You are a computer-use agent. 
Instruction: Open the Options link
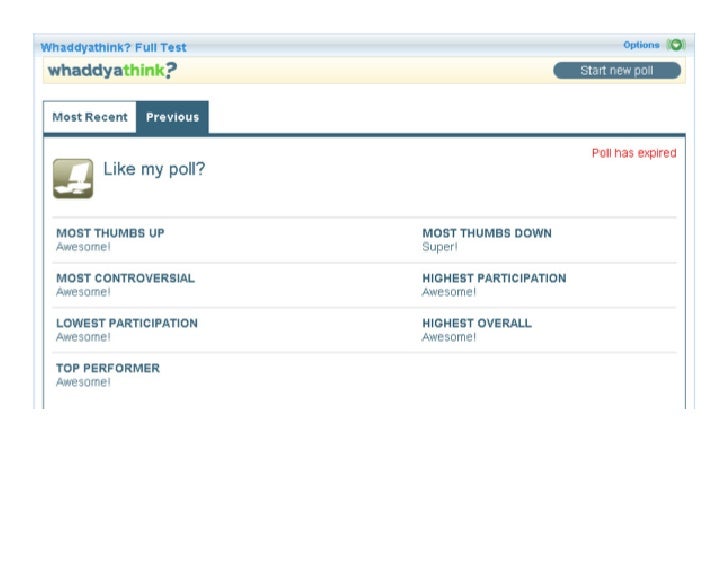click(x=641, y=45)
